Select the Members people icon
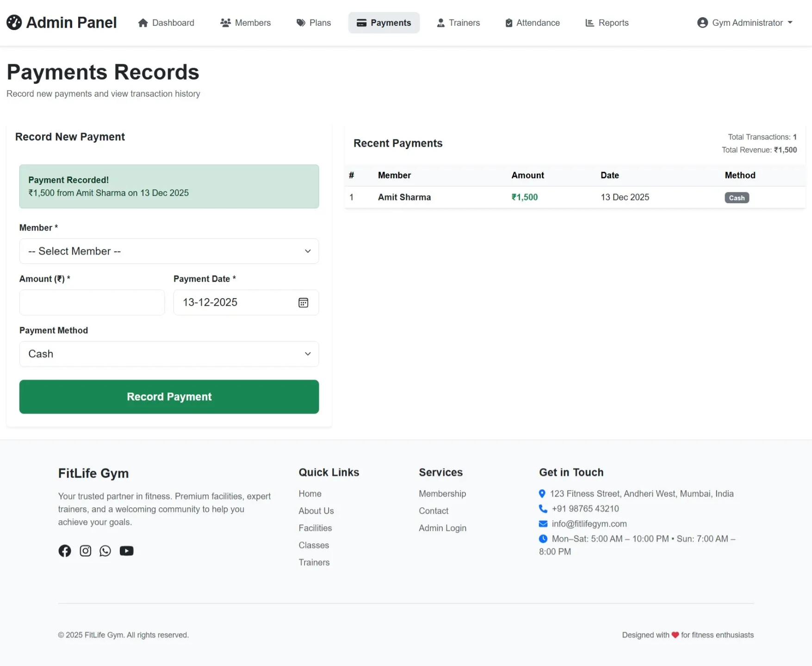 pos(225,22)
